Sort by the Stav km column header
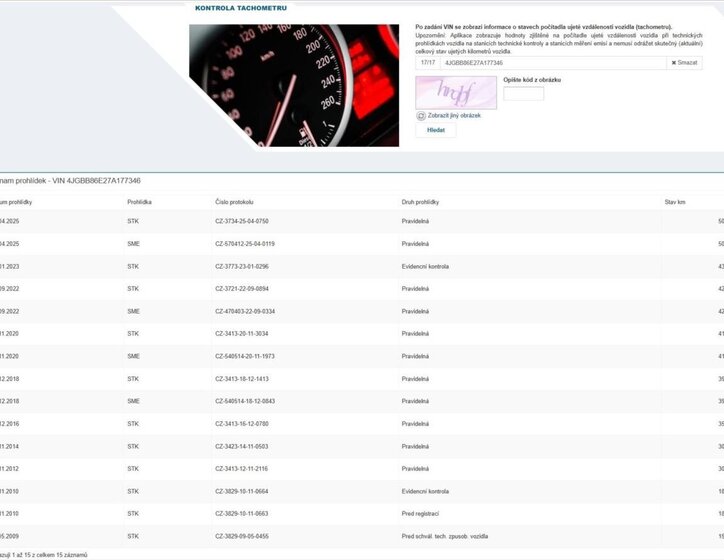This screenshot has height=560, width=724. pyautogui.click(x=675, y=202)
